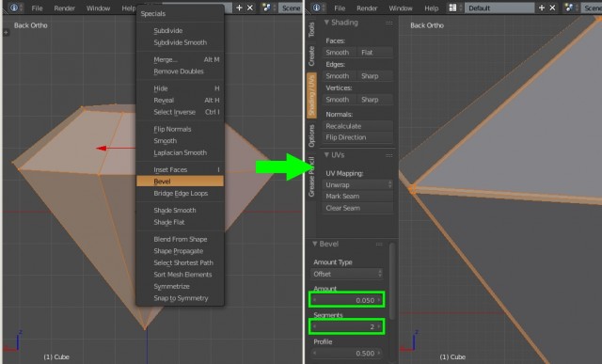Grab the UVs panel drag handle
This screenshot has height=364, width=602.
388,155
